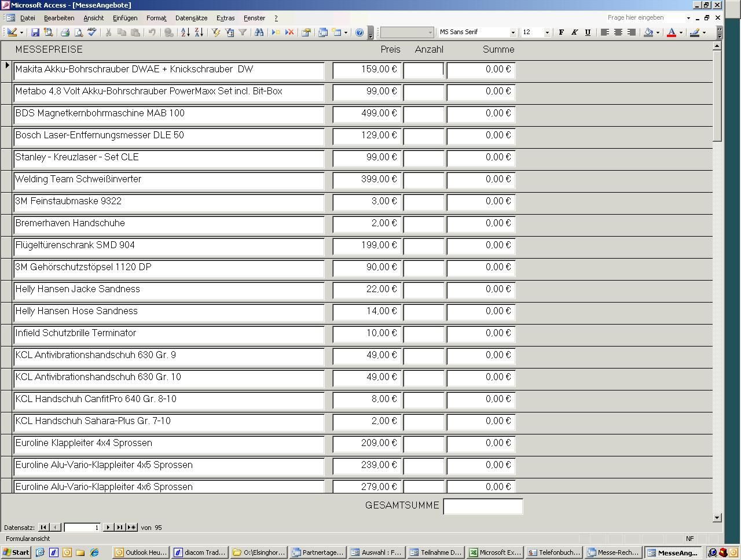Run the ABC spelling check icon

(91, 32)
